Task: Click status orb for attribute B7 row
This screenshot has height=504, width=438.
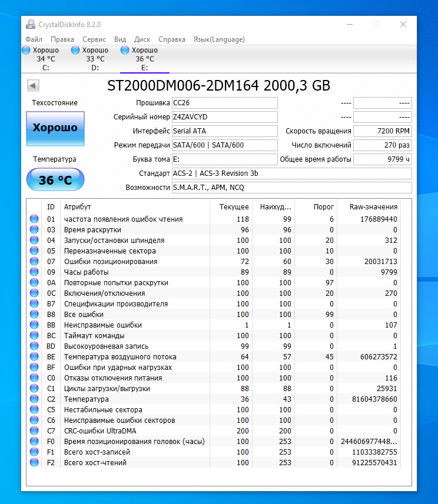Action: pos(34,303)
